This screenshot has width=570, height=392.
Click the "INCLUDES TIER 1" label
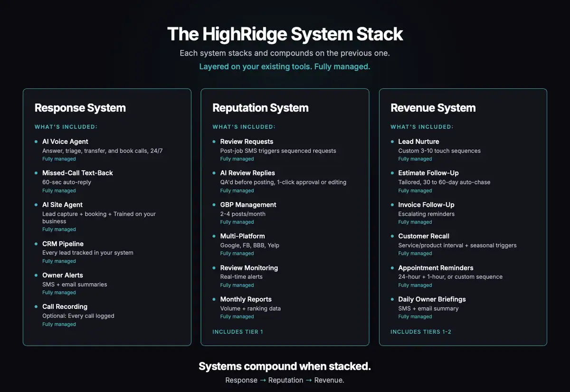pyautogui.click(x=237, y=332)
